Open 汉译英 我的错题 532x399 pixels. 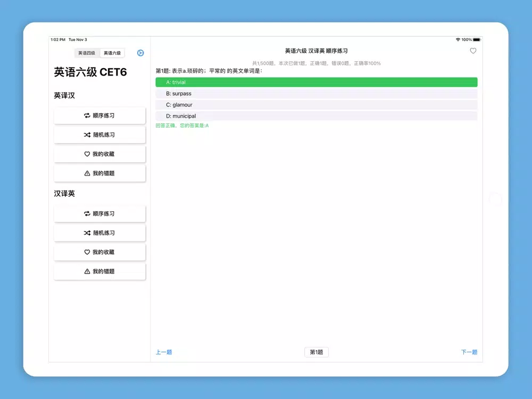coord(99,271)
